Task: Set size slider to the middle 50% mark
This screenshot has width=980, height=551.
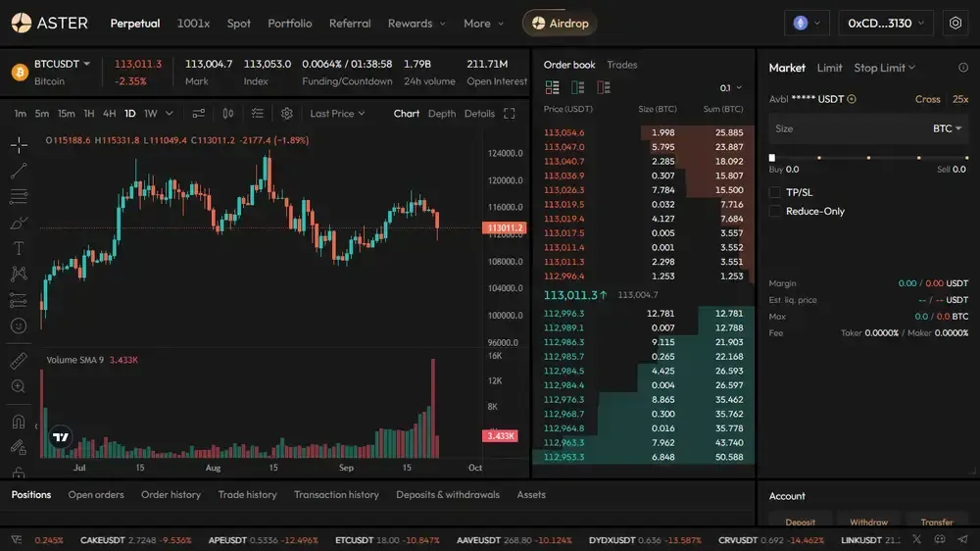Action: click(x=868, y=158)
